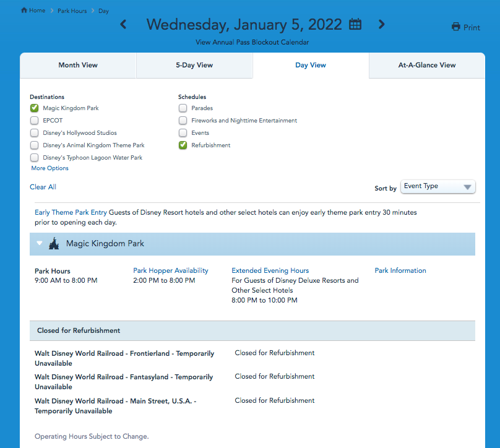Click Operating Hours Subject to Change note
The width and height of the screenshot is (500, 448).
click(92, 436)
